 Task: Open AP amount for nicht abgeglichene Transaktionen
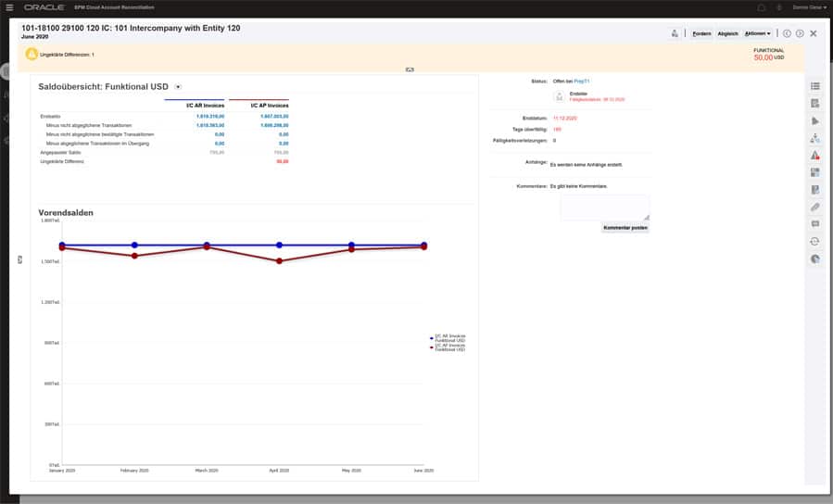[274, 125]
